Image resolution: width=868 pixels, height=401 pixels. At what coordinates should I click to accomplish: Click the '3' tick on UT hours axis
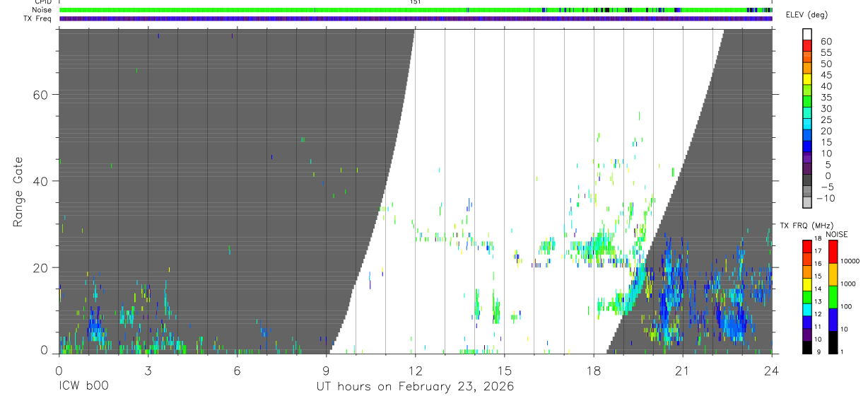tap(148, 370)
